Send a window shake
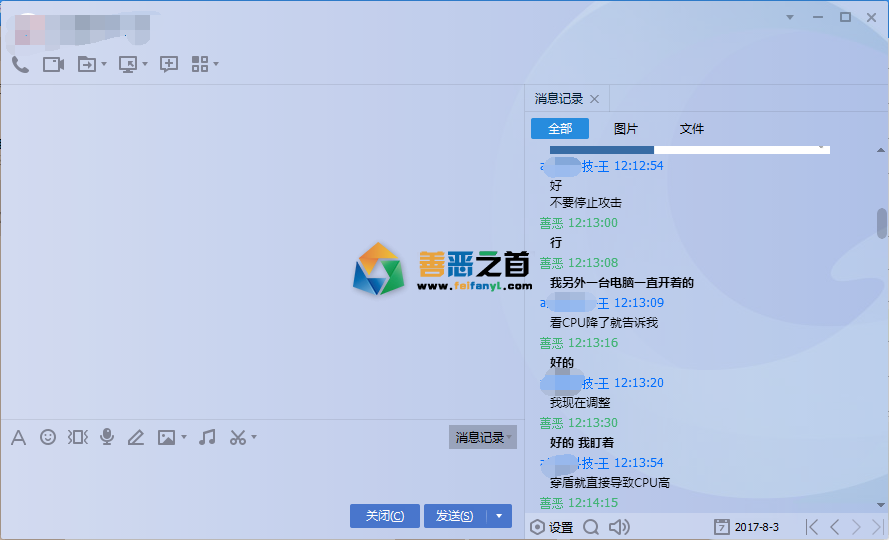889x540 pixels. (x=77, y=437)
